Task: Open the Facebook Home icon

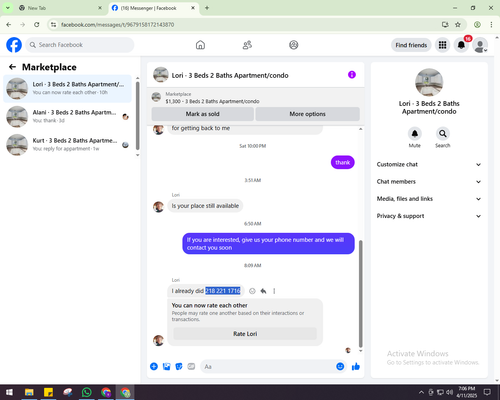Action: coord(200,45)
